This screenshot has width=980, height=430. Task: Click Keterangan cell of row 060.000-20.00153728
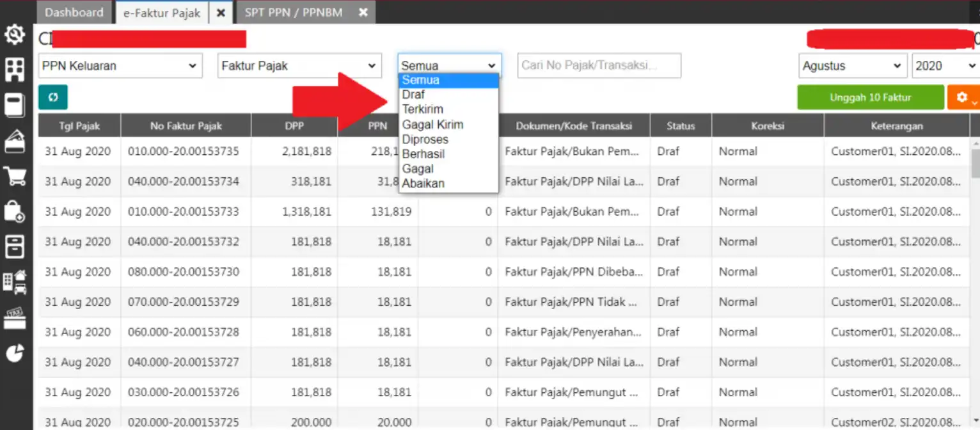[896, 332]
